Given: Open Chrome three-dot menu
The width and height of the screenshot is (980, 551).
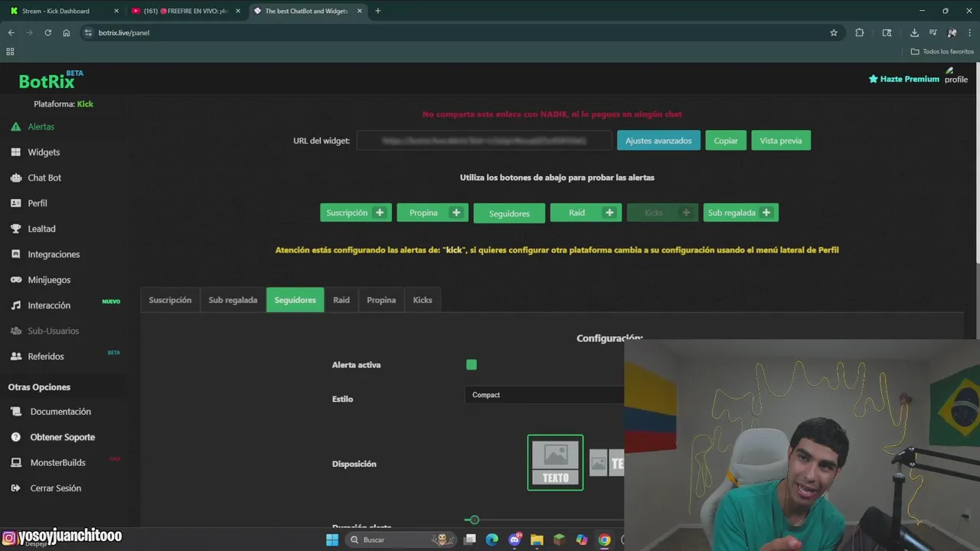Looking at the screenshot, I should pos(970,33).
